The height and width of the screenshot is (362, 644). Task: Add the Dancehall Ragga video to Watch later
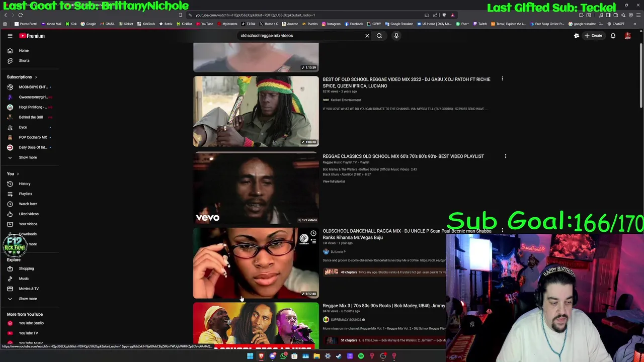(x=313, y=234)
